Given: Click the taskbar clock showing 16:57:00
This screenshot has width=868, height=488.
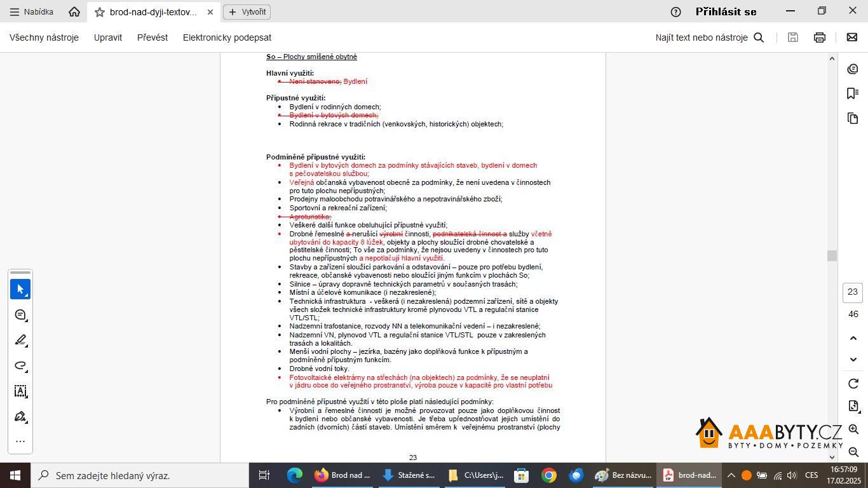Looking at the screenshot, I should (x=844, y=475).
